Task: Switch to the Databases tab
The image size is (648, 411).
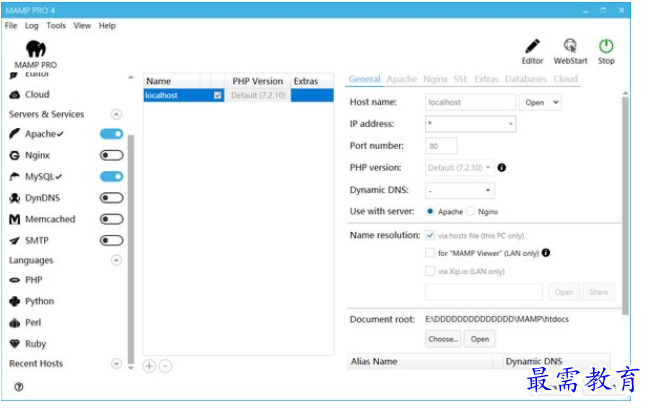Action: coord(526,79)
